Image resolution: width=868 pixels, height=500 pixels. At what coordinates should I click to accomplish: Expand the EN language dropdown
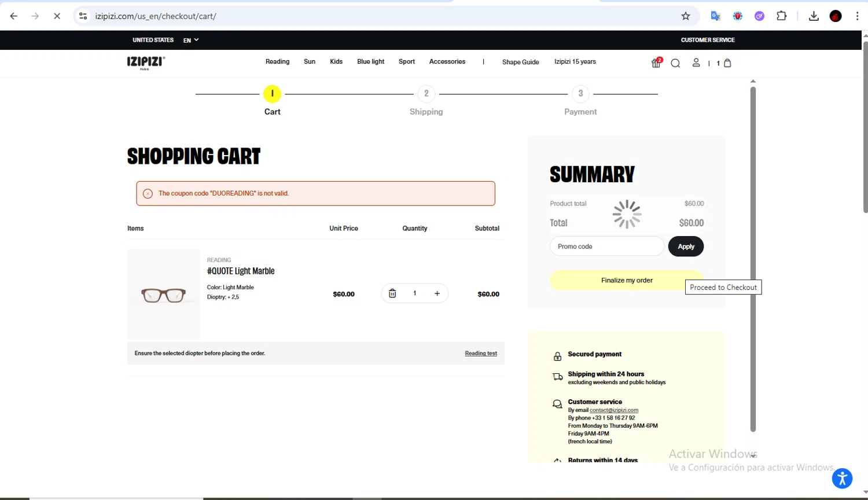191,40
